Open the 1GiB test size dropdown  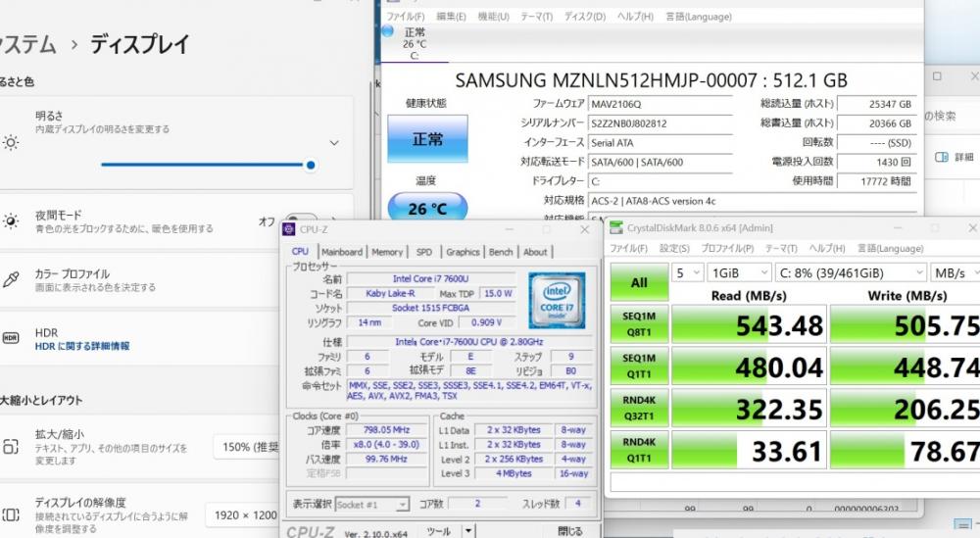pos(739,273)
